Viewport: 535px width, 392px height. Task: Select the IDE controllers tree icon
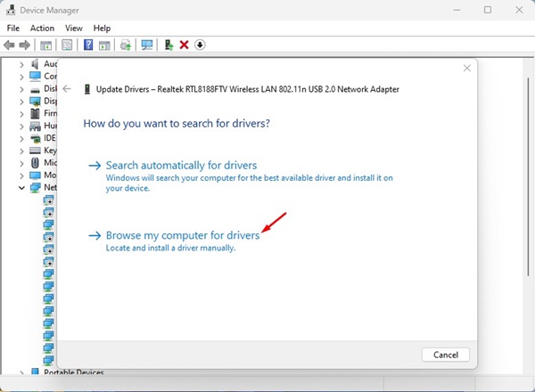35,138
